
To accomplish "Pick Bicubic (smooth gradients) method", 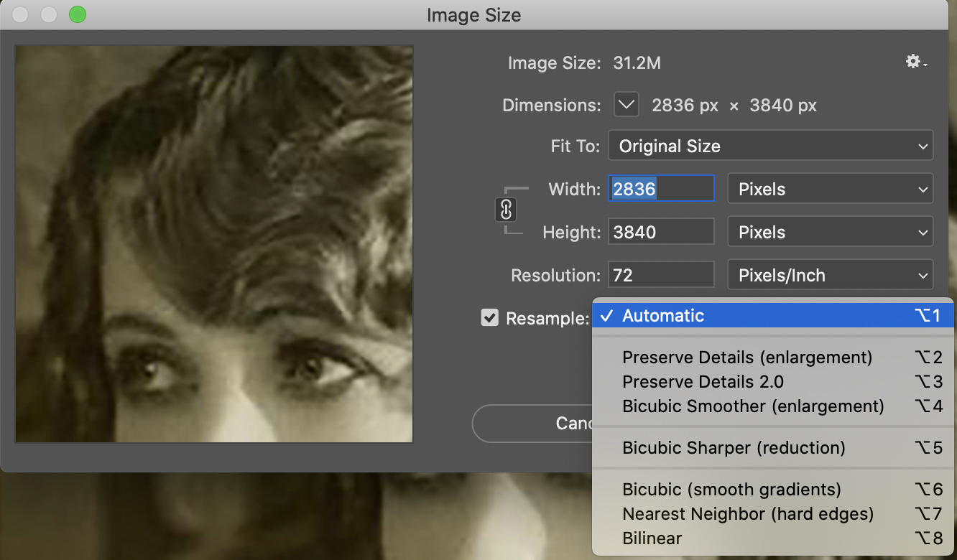I will click(x=731, y=490).
